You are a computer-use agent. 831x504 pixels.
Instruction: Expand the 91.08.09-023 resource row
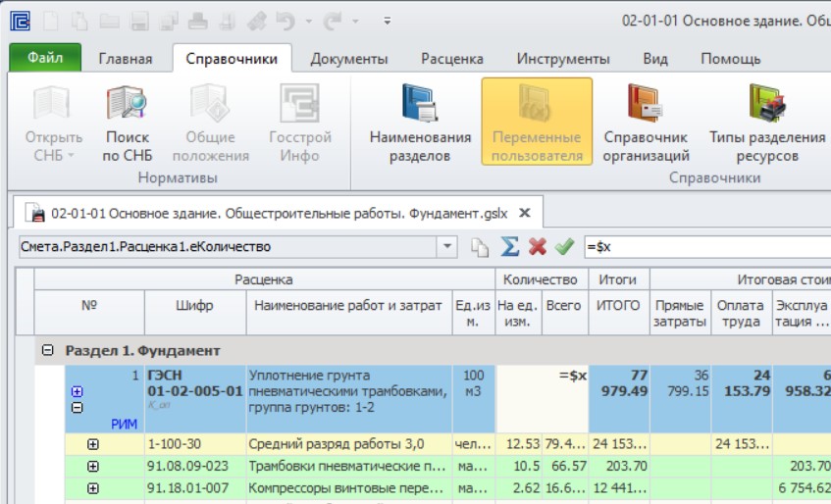tap(93, 467)
